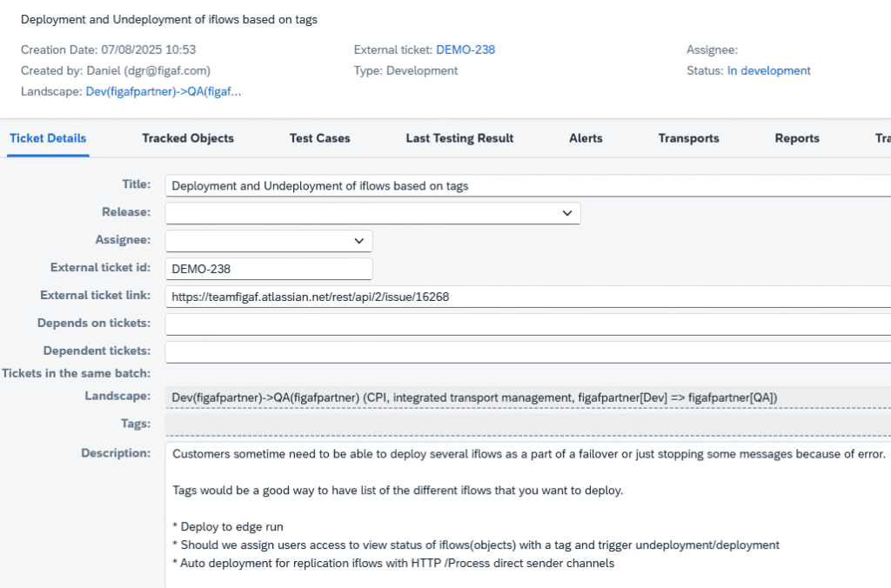The height and width of the screenshot is (588, 891).
Task: Select the page heading 'Deployment and Undeployment of iflows'
Action: coord(169,19)
